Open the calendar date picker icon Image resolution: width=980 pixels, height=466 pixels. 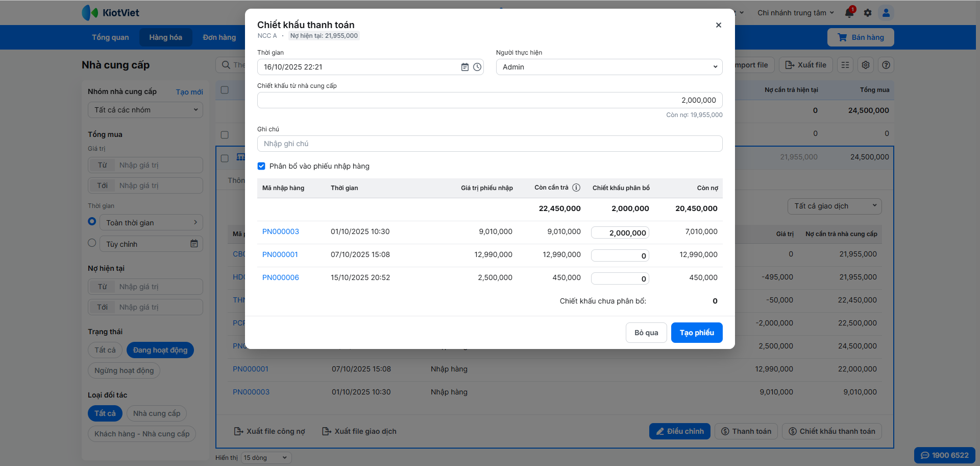[x=464, y=67]
